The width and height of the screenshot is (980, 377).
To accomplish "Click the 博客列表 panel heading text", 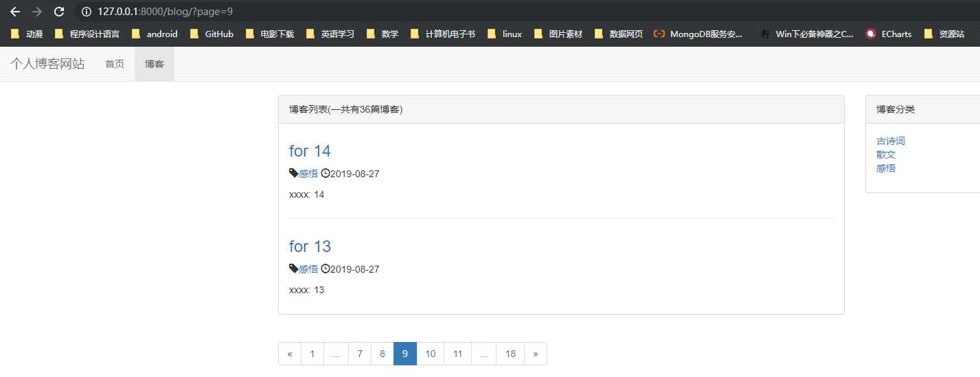I will (x=345, y=109).
